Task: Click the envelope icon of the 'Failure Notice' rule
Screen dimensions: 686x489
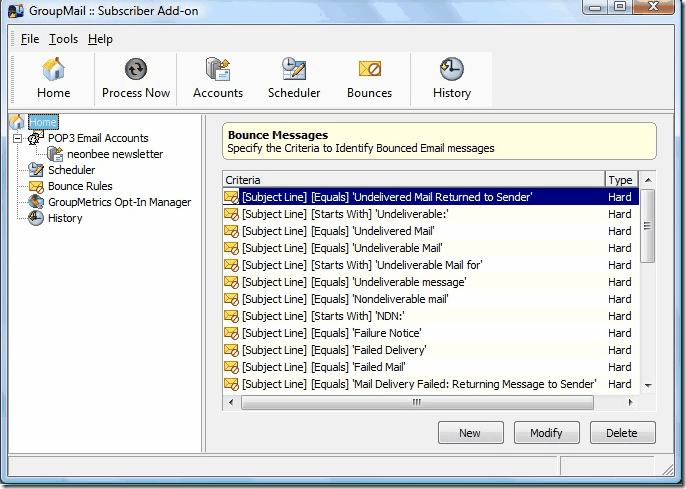Action: point(231,333)
